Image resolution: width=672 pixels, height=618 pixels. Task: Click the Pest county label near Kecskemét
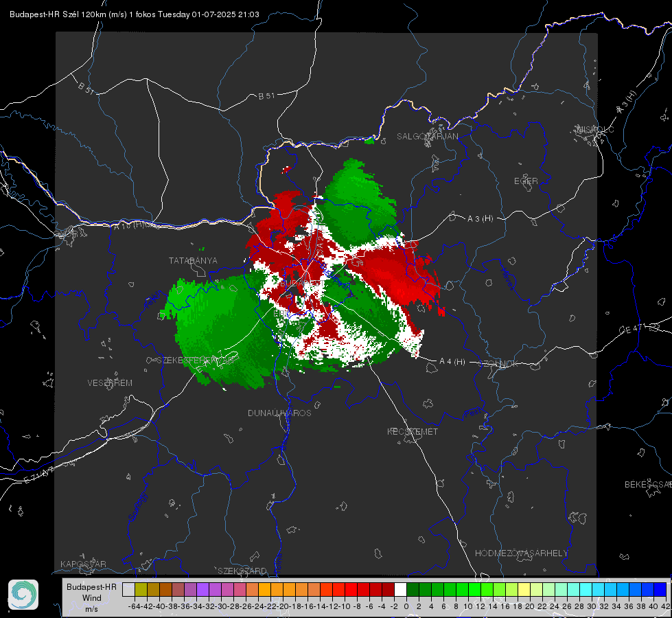(x=472, y=413)
